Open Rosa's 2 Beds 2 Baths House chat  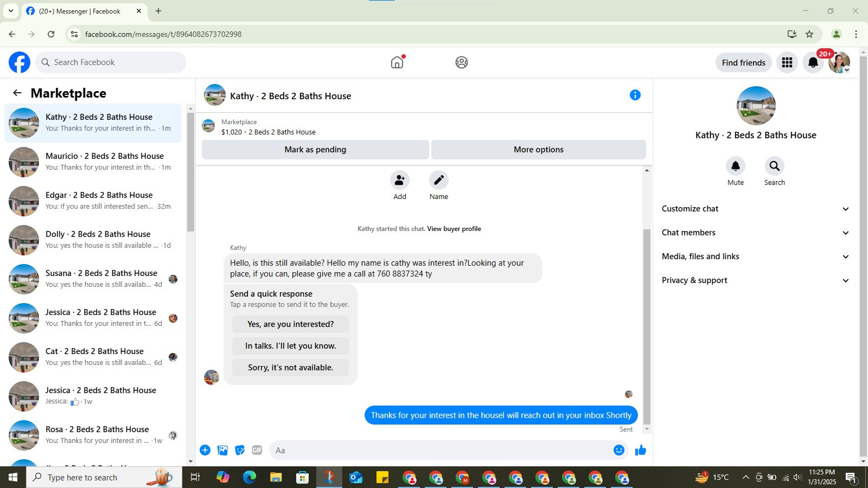pyautogui.click(x=93, y=435)
